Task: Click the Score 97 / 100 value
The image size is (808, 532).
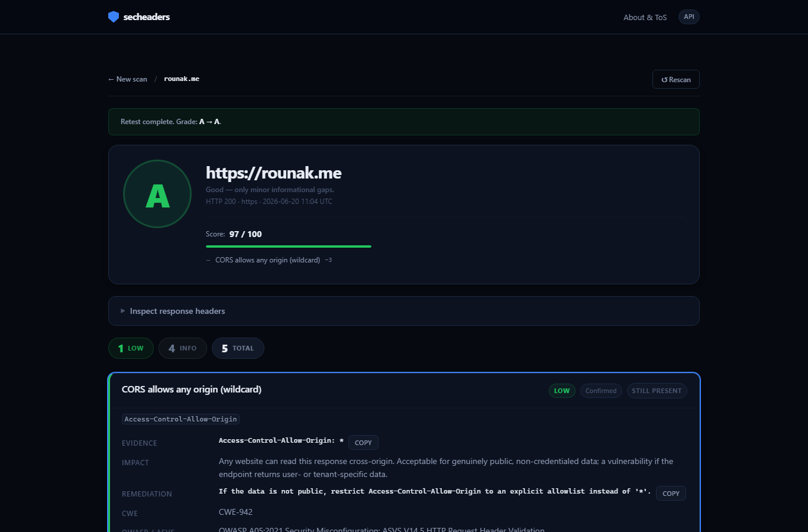Action: [x=245, y=234]
